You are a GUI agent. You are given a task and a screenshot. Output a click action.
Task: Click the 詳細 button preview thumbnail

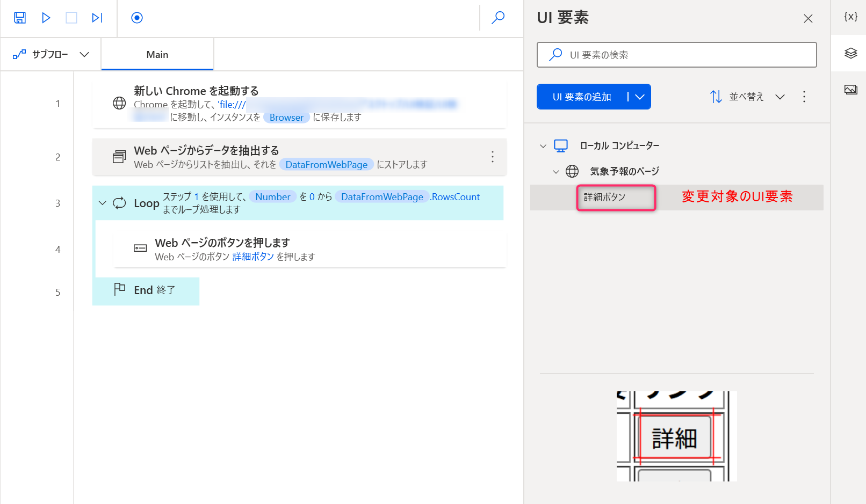pyautogui.click(x=677, y=436)
